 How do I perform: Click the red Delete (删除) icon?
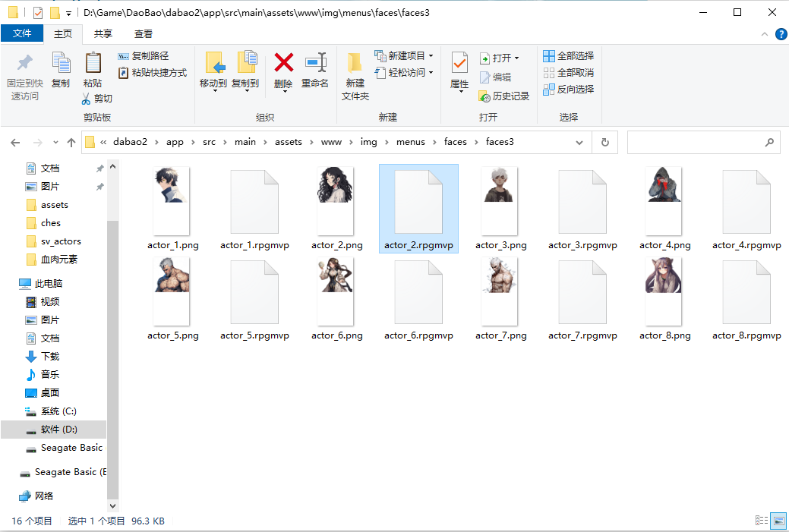coord(284,63)
